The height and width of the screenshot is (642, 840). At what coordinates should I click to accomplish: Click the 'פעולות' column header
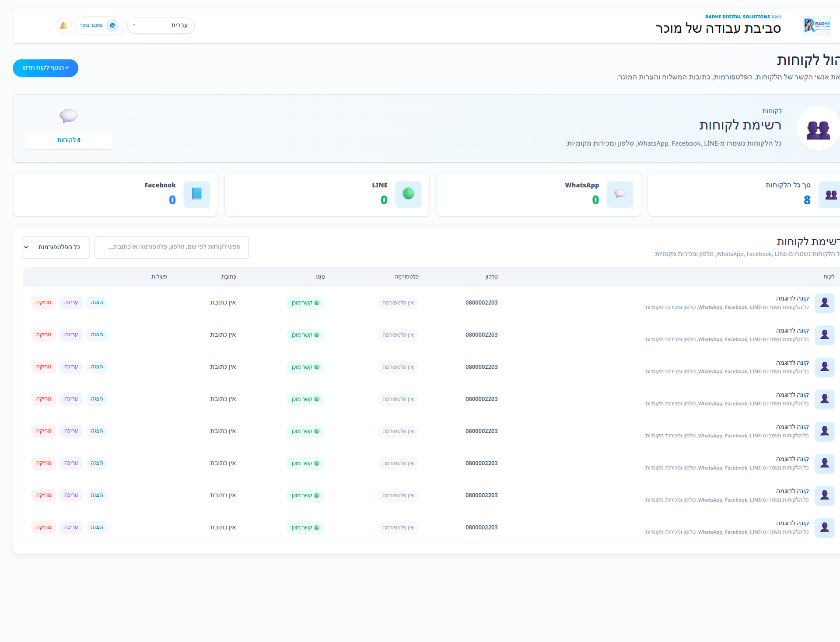[159, 277]
